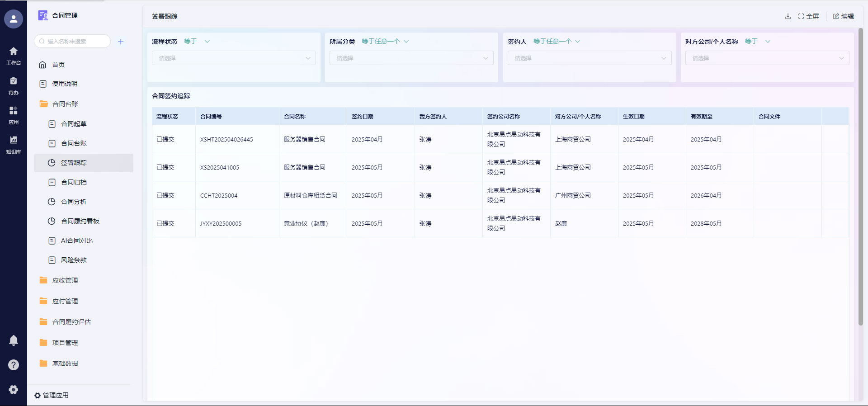Open the 知识库 icon
This screenshot has height=406, width=868.
tap(14, 145)
